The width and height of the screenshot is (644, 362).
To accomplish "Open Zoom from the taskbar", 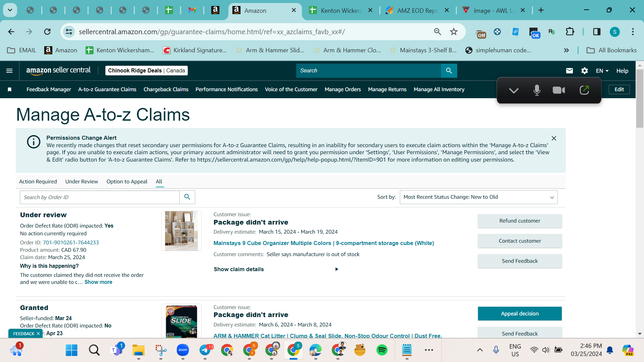I will click(183, 350).
